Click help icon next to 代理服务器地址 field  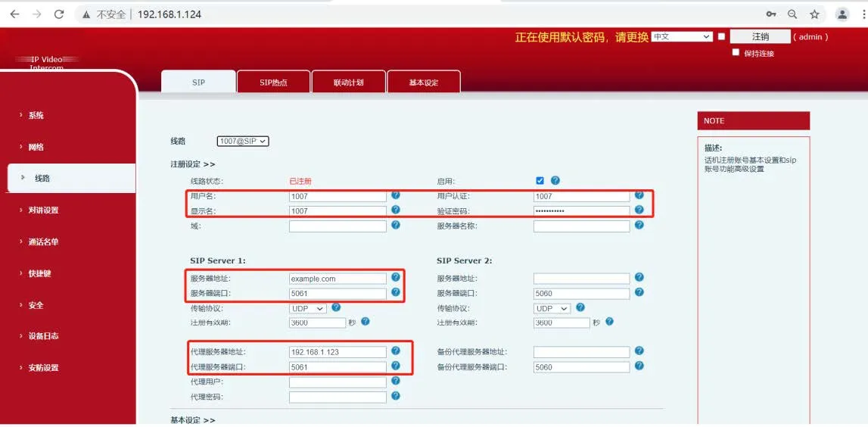point(395,351)
